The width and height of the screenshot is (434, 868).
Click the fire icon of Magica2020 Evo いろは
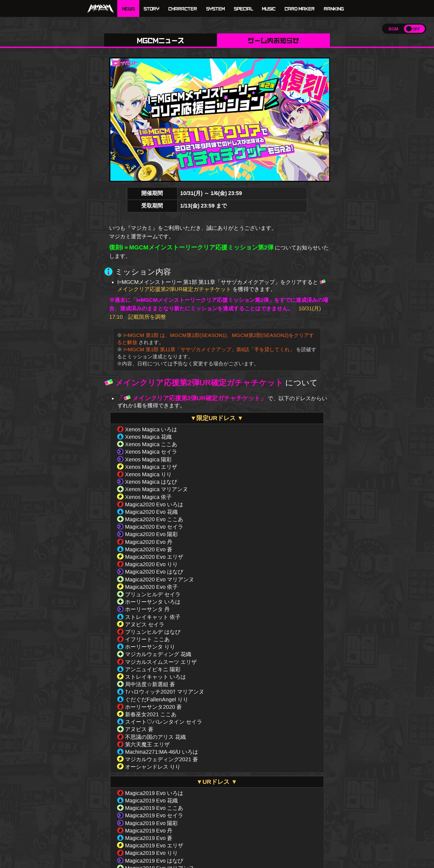120,504
